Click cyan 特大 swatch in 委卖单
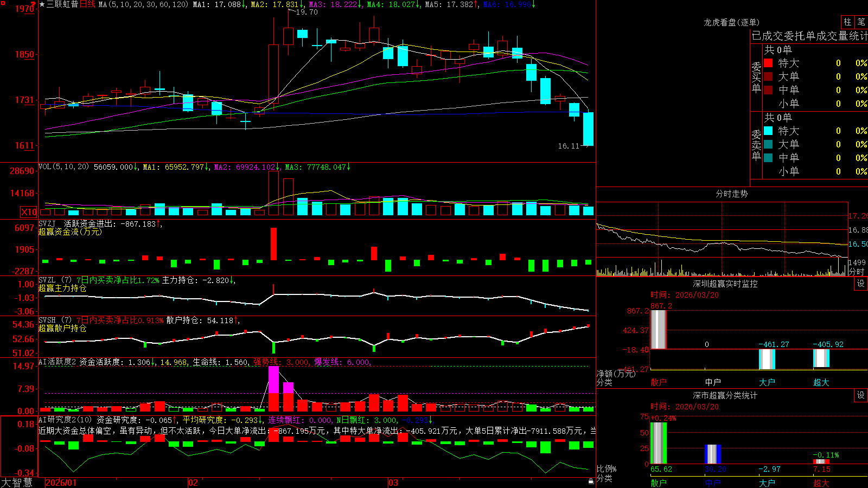Screen dimensions: 868x488 [768, 131]
